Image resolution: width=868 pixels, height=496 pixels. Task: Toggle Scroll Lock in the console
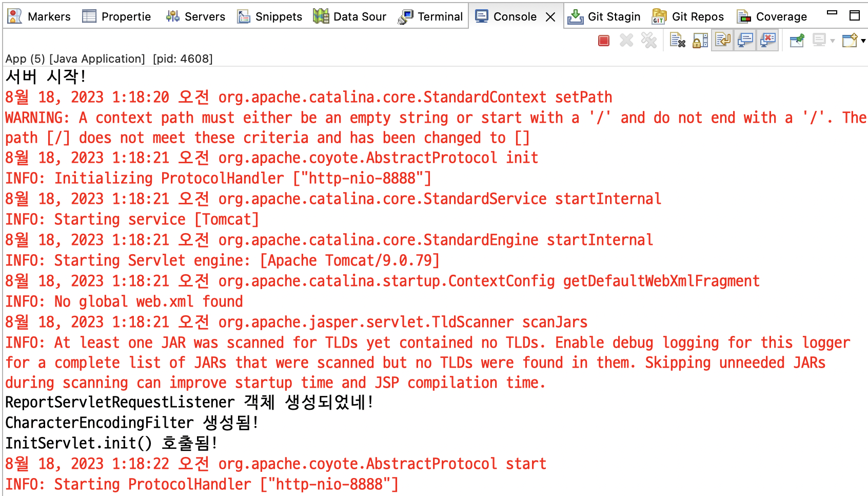click(700, 41)
